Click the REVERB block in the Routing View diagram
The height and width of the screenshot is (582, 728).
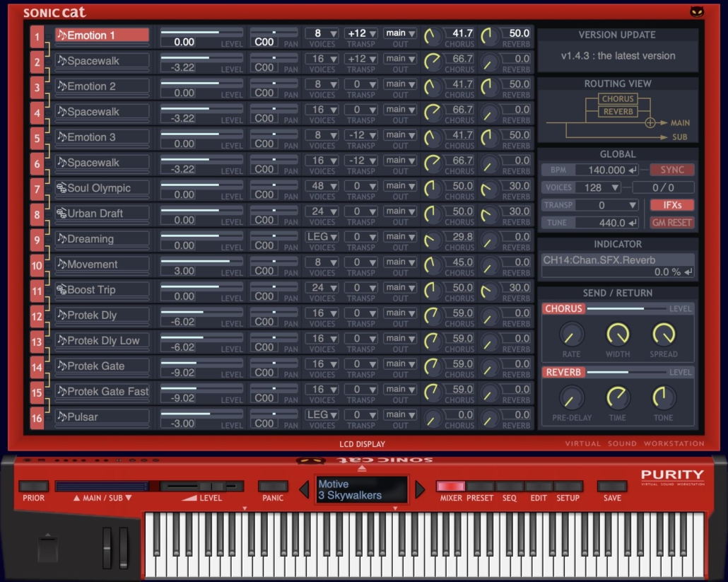618,111
